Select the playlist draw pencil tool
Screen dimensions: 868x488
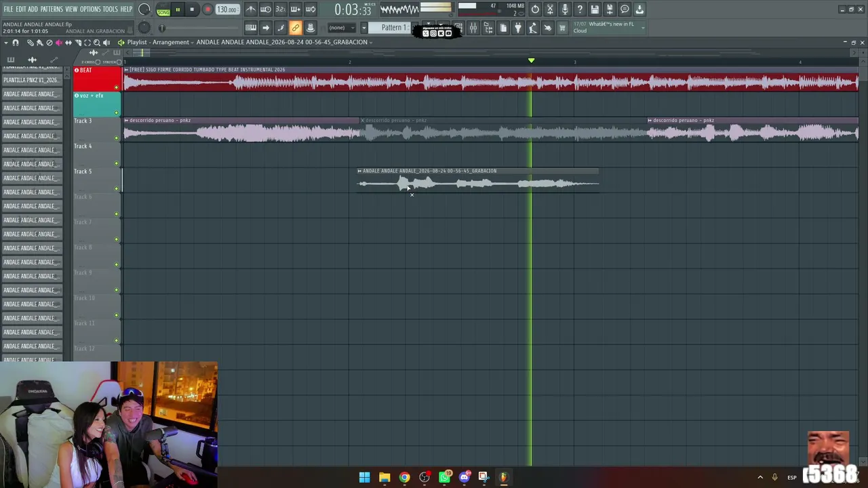31,43
